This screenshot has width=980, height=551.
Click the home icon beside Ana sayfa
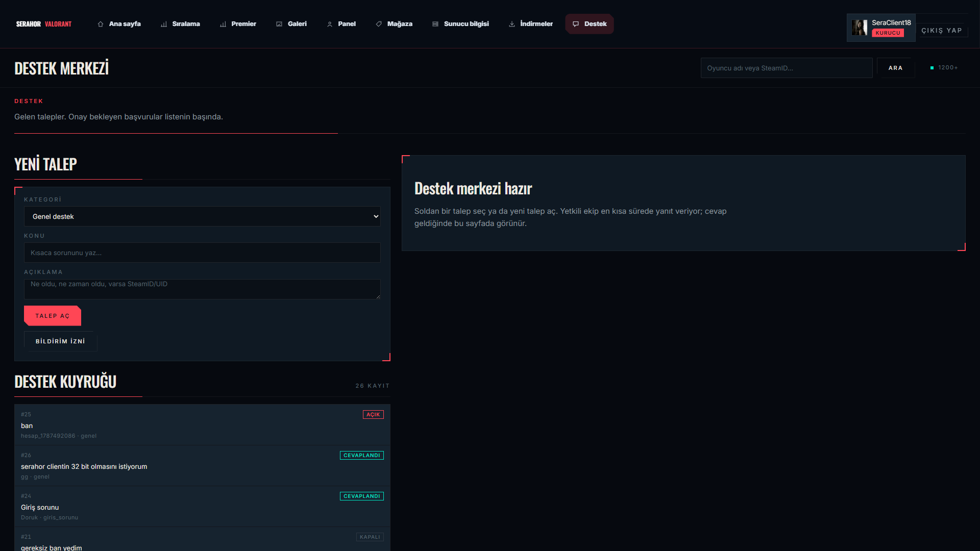pos(101,24)
